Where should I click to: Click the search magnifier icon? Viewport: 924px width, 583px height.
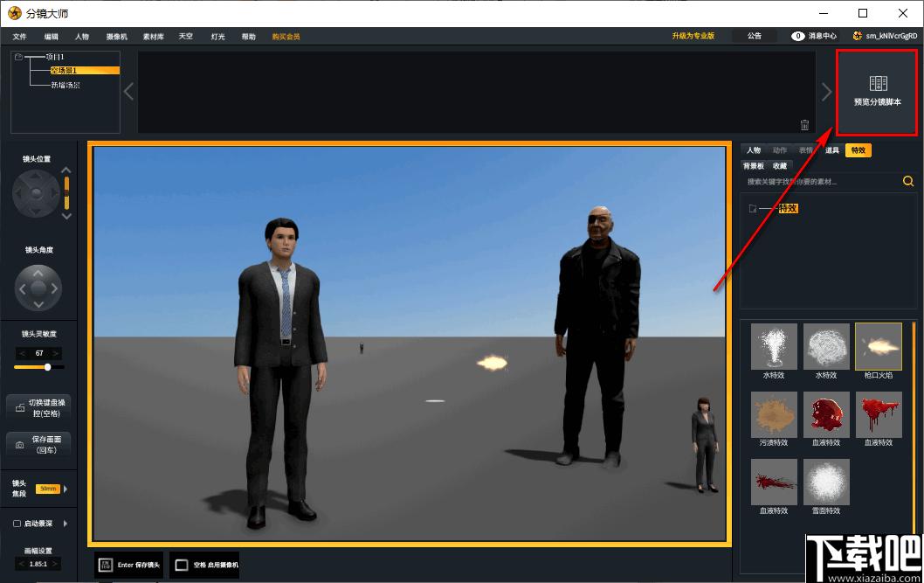click(908, 181)
